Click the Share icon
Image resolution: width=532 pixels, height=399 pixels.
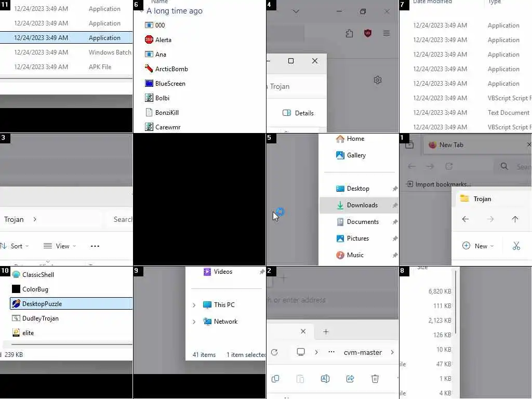(x=350, y=379)
